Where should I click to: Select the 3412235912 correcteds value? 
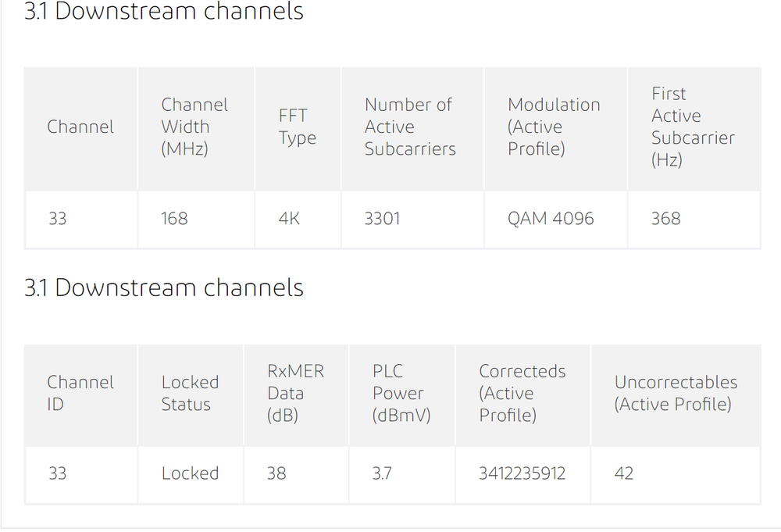point(522,473)
